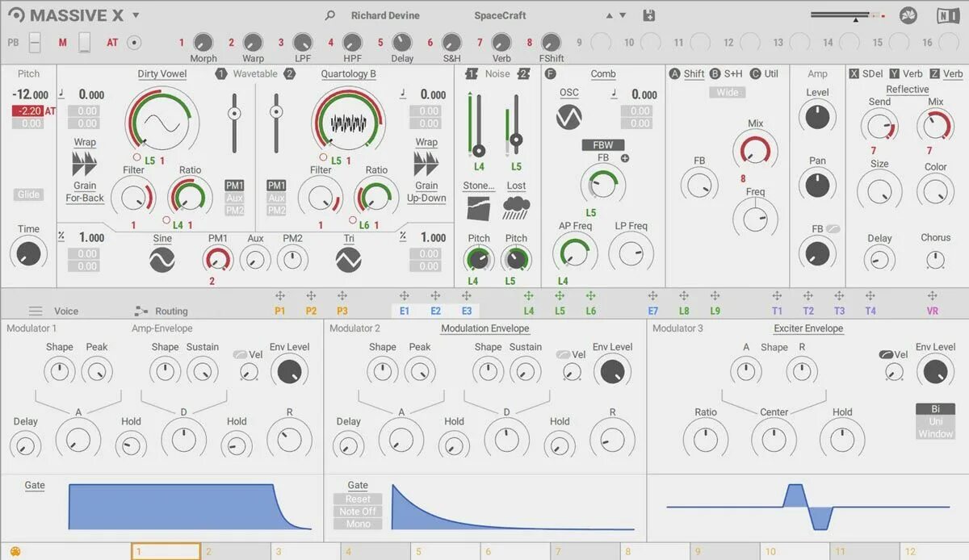The width and height of the screenshot is (969, 560).
Task: Click the Mono button in Modulator 2
Action: (x=358, y=524)
